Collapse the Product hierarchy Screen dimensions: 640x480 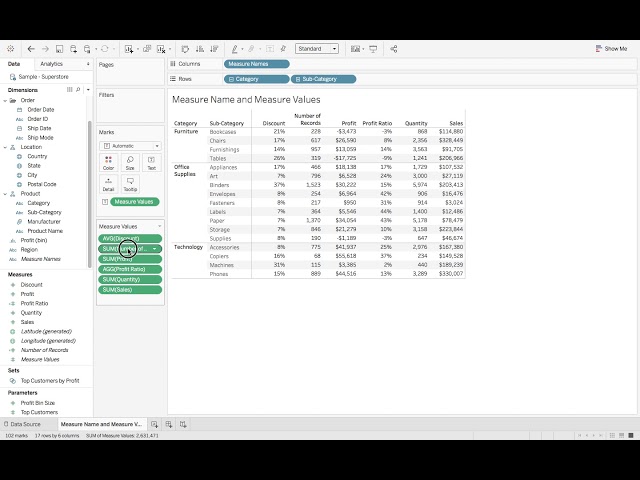click(5, 193)
